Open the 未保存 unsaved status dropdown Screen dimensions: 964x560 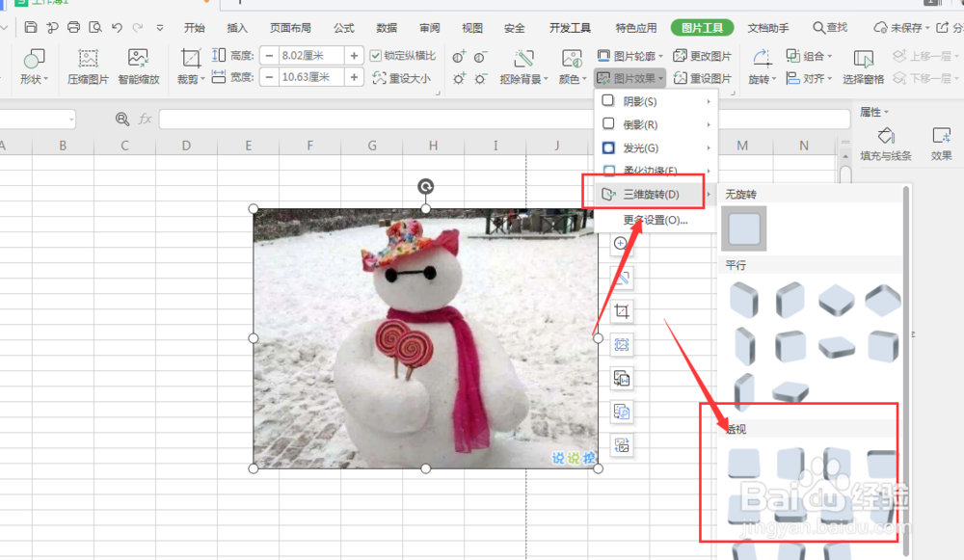point(902,28)
